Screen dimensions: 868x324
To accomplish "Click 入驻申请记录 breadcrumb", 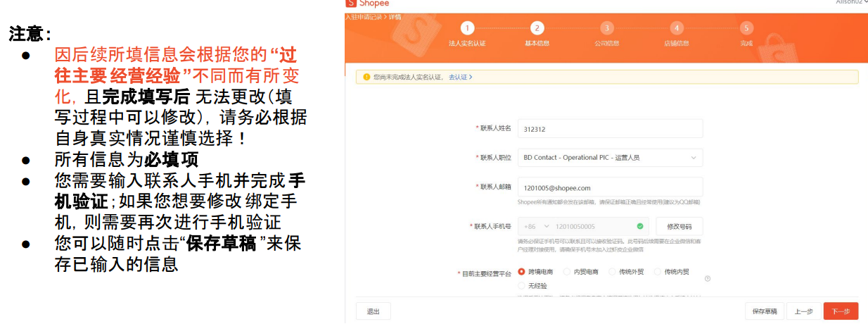I will [363, 16].
